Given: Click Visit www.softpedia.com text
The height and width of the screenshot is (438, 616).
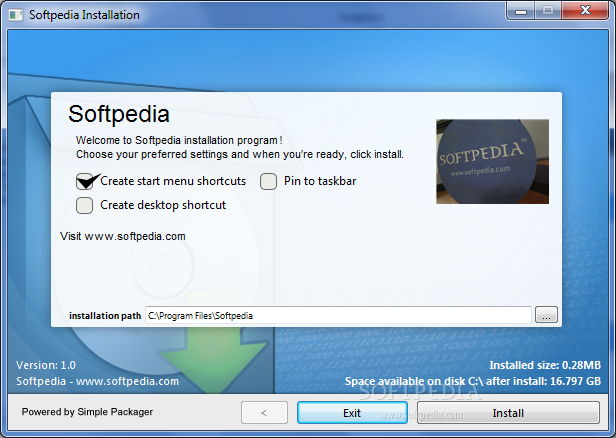Looking at the screenshot, I should click(123, 236).
